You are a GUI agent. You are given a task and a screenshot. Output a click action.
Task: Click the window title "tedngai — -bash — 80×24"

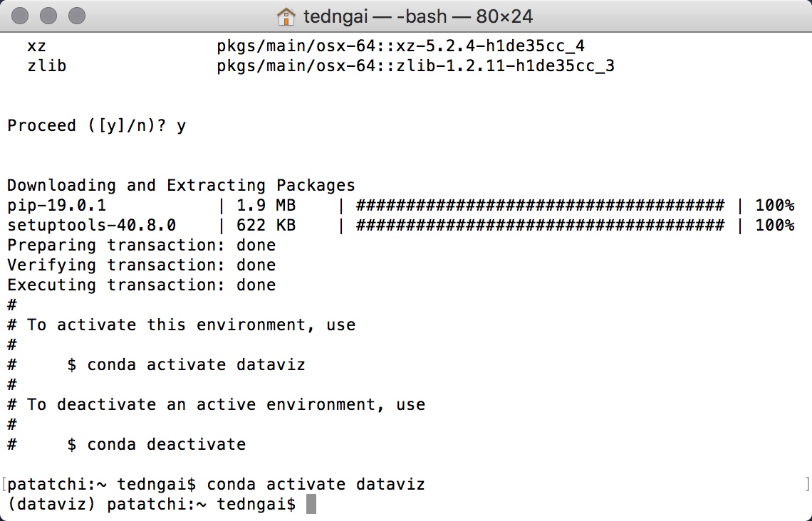click(x=417, y=16)
